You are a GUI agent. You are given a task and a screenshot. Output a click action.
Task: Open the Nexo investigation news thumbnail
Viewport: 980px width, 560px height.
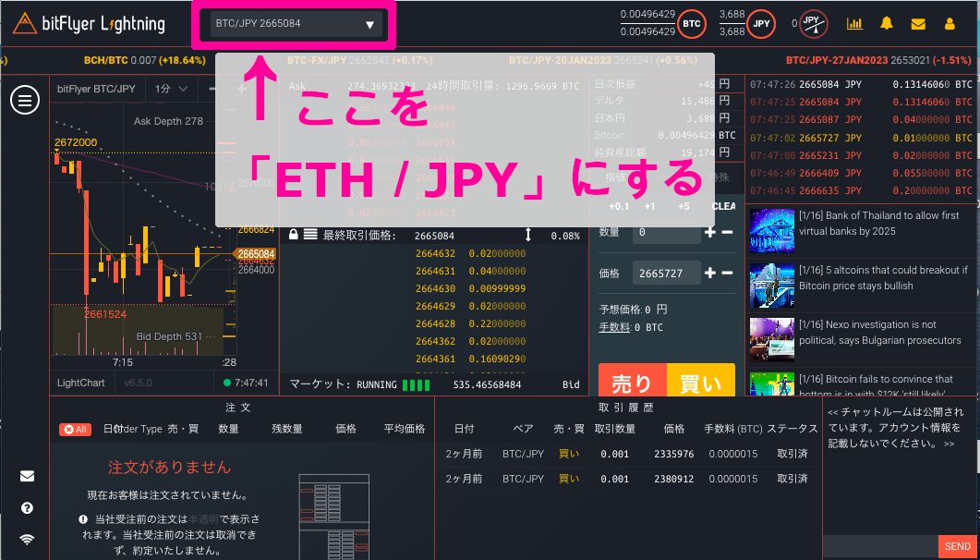pos(772,340)
